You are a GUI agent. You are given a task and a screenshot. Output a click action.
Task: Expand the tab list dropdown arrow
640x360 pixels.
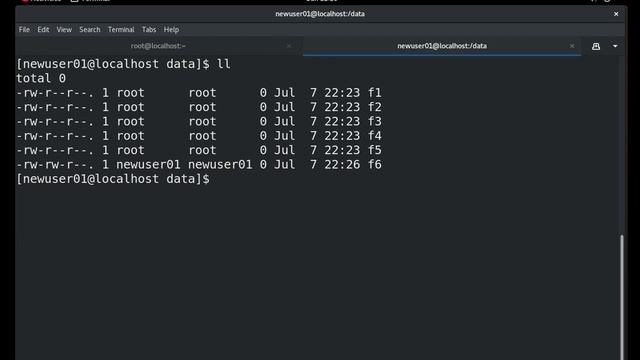[615, 46]
